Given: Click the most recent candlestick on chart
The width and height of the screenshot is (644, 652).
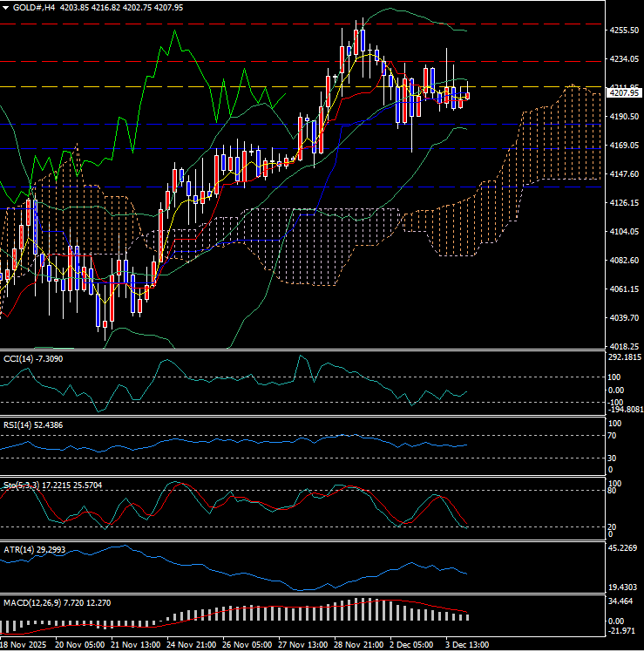Looking at the screenshot, I should click(468, 95).
